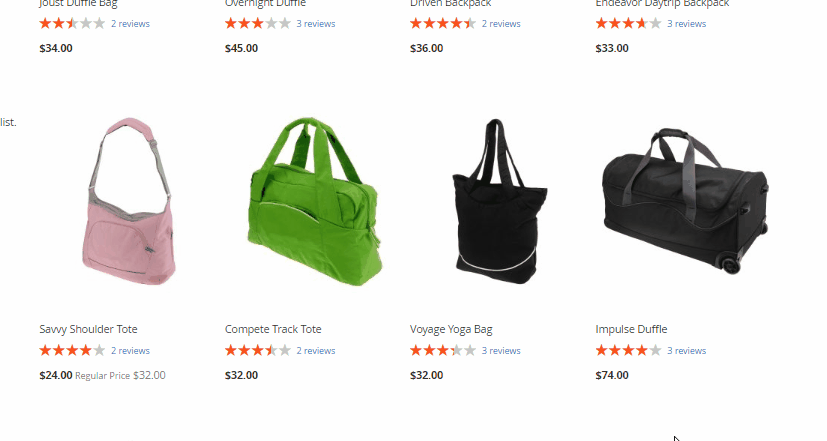Click the Compete Track Tote title link
Screen dimensions: 827x441
coord(273,329)
